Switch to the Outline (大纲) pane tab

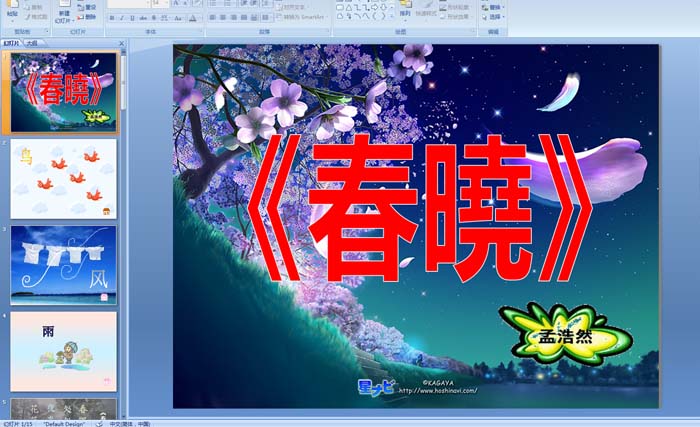[x=31, y=43]
